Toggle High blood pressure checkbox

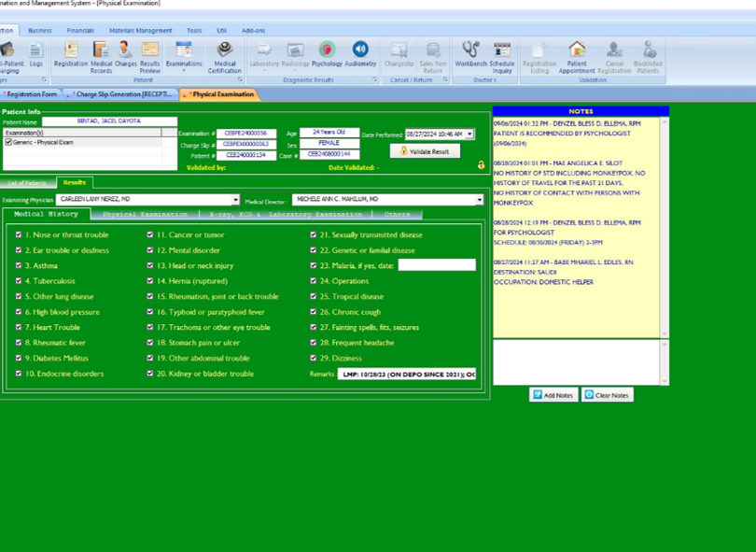(x=19, y=312)
